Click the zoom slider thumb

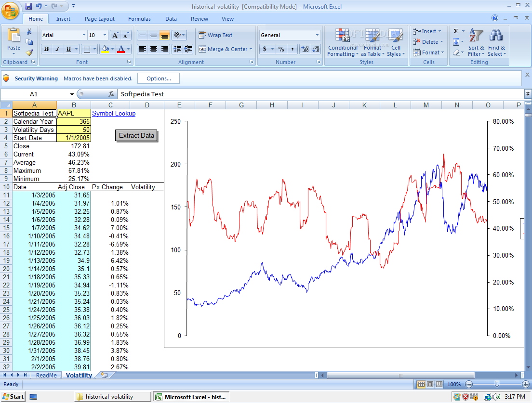coord(497,384)
